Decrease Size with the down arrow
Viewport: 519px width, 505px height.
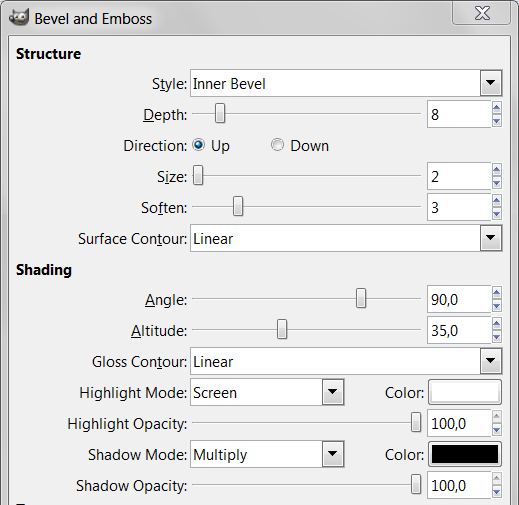(497, 183)
